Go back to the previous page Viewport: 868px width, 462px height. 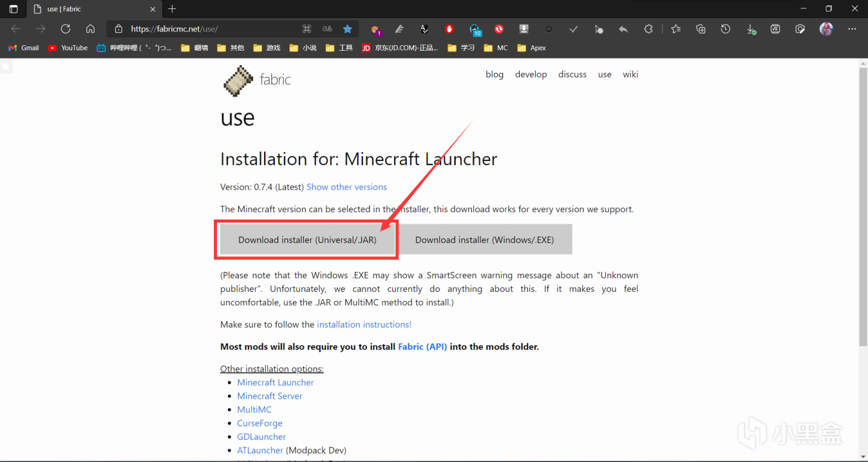pos(16,29)
